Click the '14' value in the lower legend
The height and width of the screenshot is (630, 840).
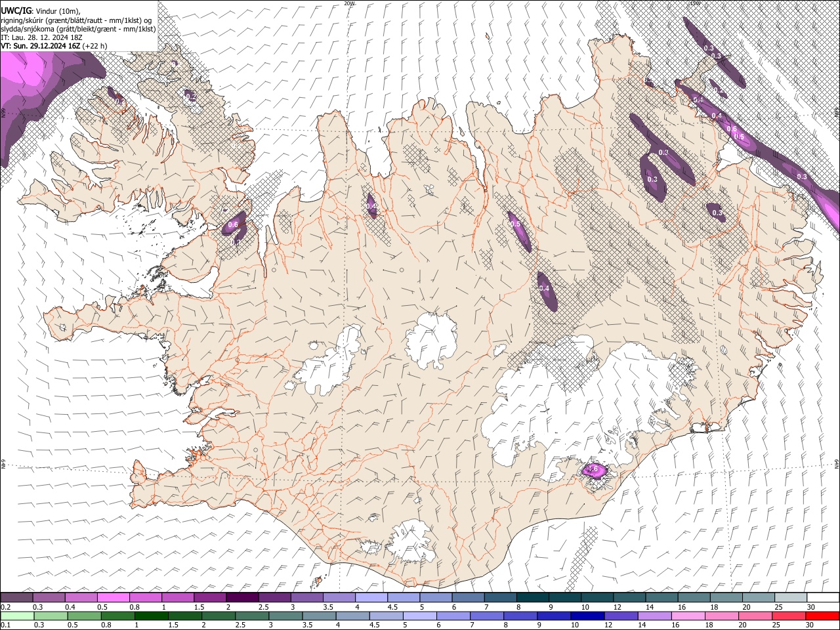point(640,625)
